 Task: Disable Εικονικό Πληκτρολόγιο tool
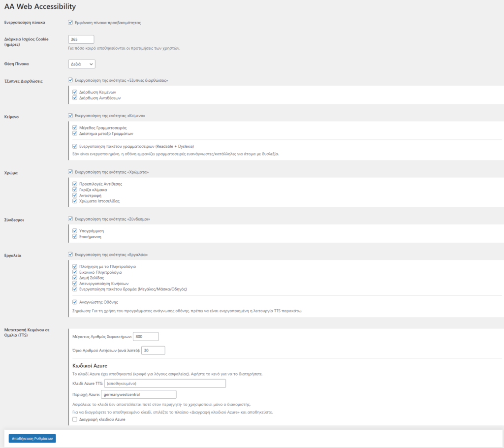[75, 272]
